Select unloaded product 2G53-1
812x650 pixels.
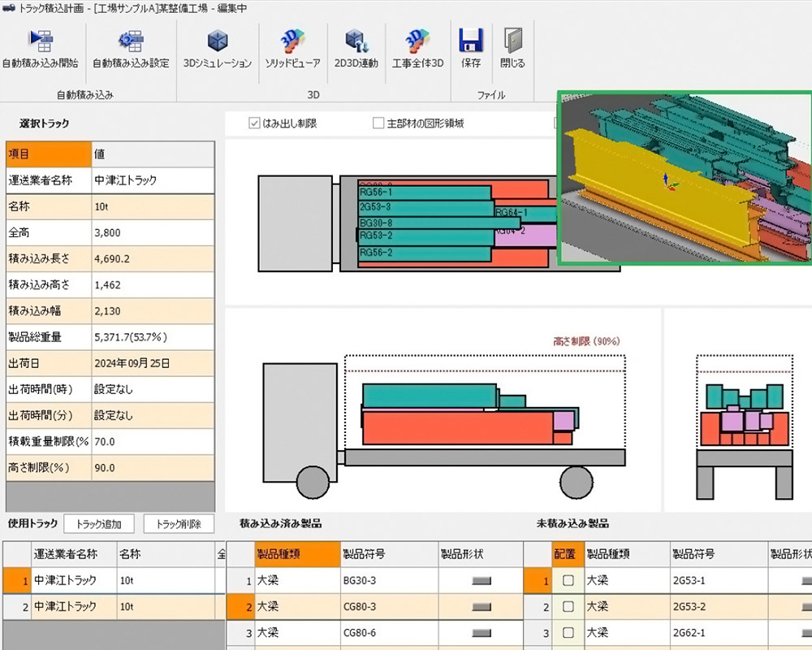668,581
